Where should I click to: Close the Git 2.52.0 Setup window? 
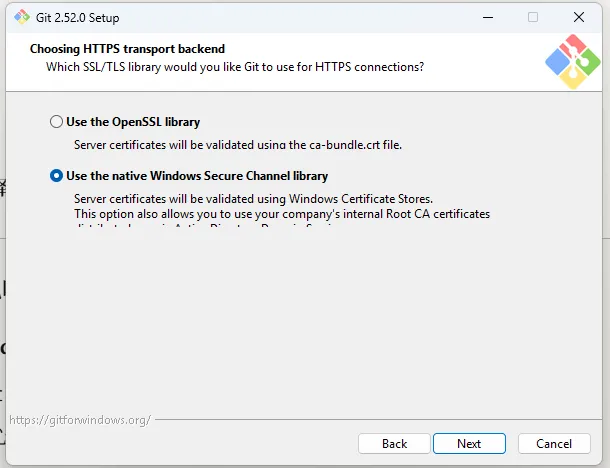tap(579, 17)
